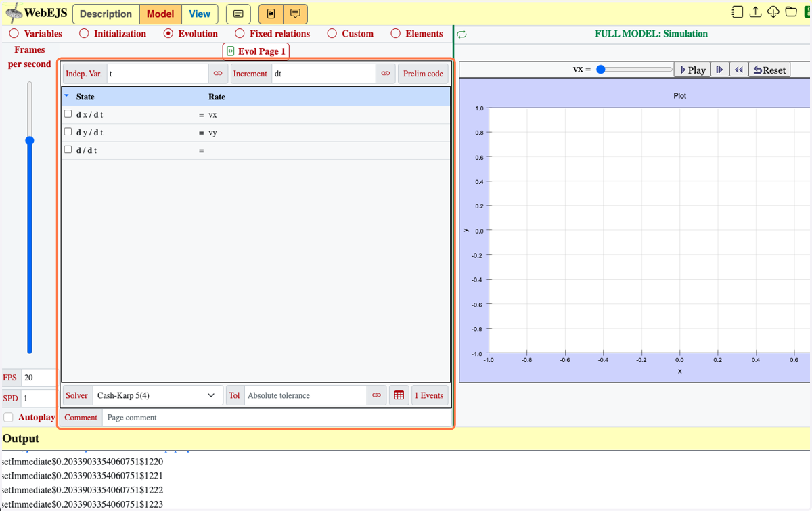This screenshot has width=812, height=511.
Task: Click the document notes icon in header
Action: click(x=271, y=14)
